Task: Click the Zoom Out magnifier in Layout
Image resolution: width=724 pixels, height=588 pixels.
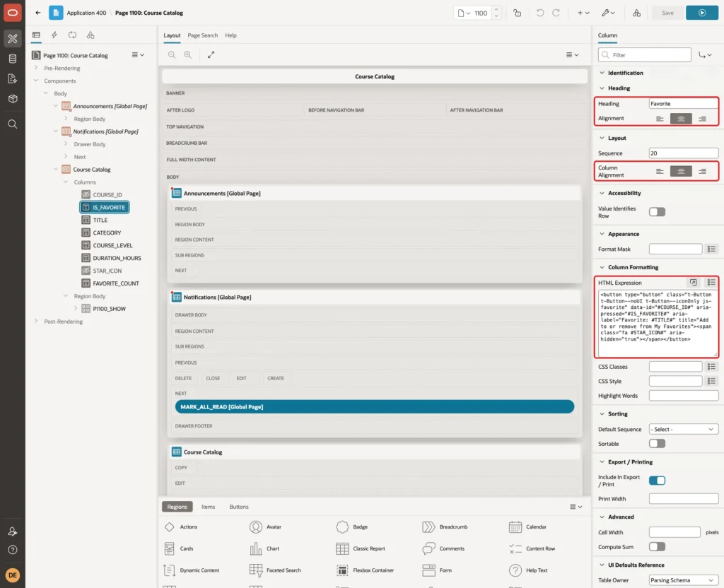Action: pyautogui.click(x=172, y=54)
